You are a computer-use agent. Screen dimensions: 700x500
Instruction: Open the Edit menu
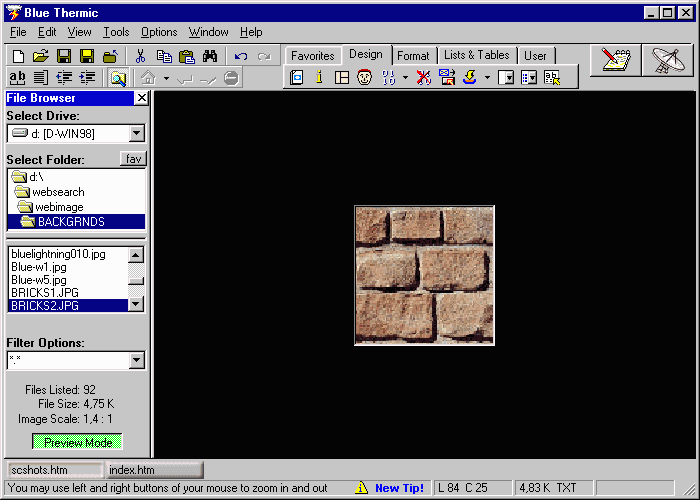point(47,32)
